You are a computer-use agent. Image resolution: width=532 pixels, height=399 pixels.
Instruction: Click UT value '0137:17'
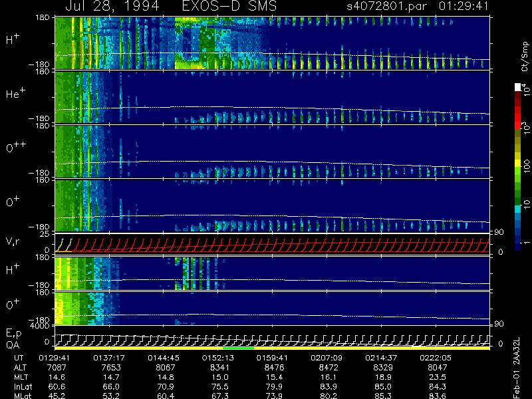click(109, 358)
